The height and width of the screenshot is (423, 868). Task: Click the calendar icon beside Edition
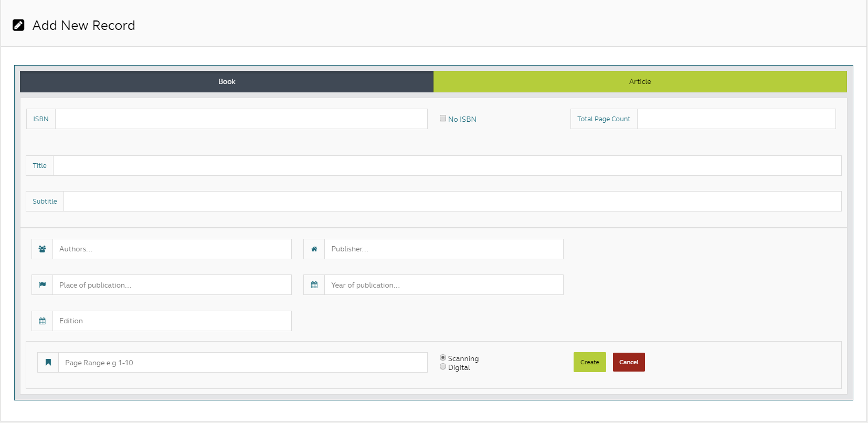[42, 321]
